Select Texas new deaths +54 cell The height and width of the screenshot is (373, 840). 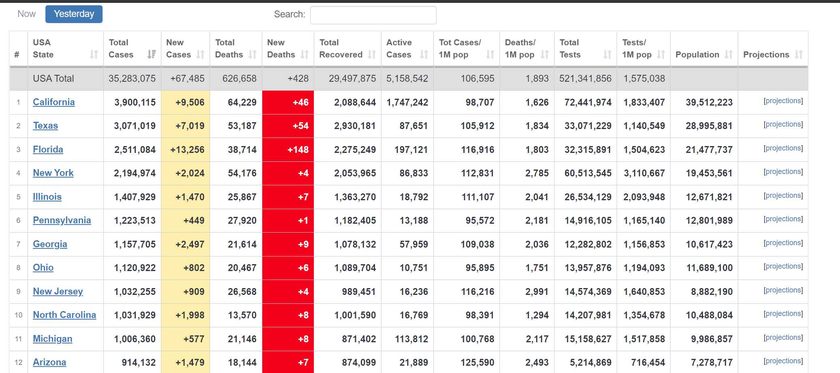click(288, 126)
